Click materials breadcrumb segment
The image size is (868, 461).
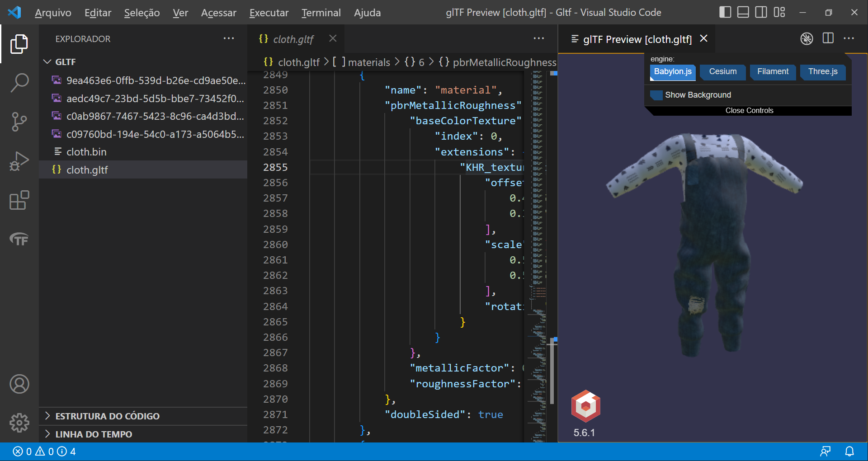362,62
